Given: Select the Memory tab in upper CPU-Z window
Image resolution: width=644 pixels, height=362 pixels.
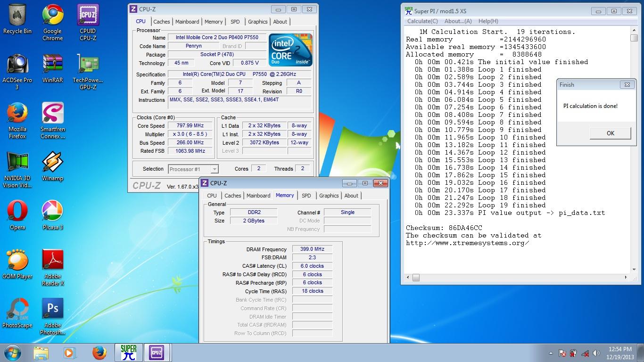Looking at the screenshot, I should click(x=214, y=22).
